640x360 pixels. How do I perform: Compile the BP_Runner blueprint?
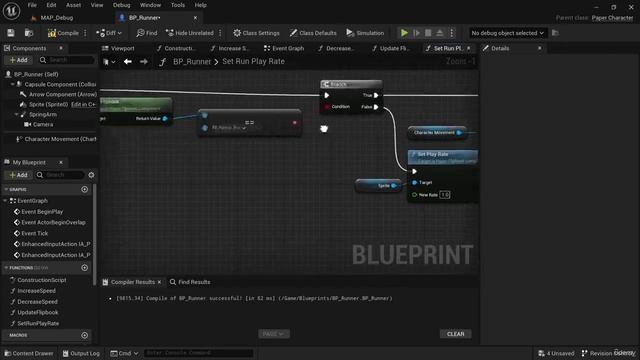[x=63, y=33]
